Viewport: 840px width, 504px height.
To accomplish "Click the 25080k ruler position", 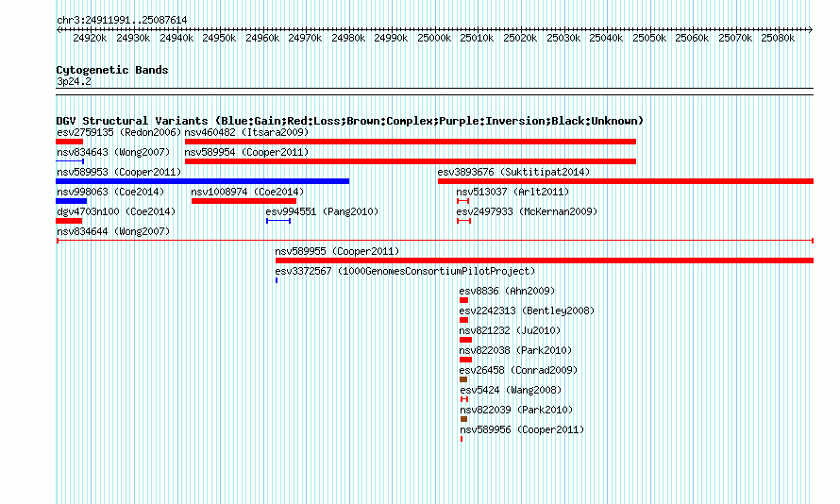I will click(x=778, y=38).
